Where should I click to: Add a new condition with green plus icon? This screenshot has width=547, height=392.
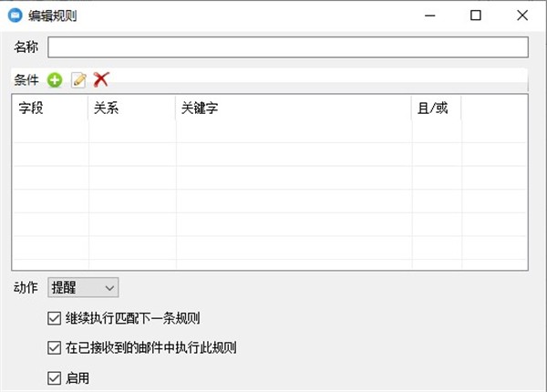(55, 80)
